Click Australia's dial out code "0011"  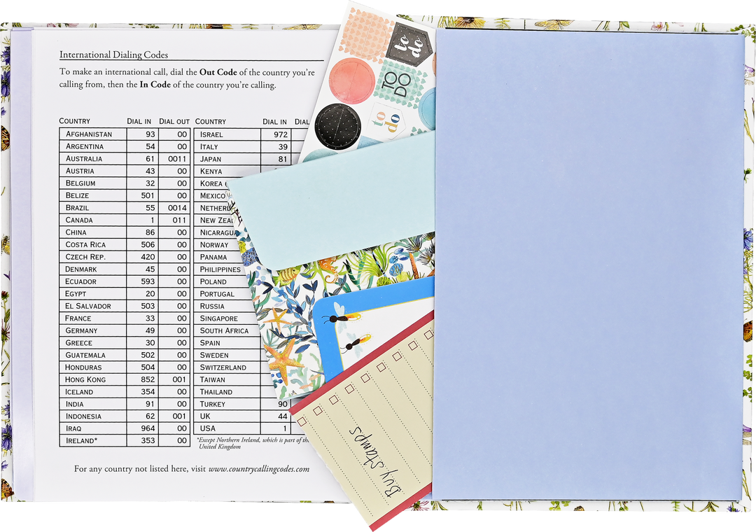177,159
